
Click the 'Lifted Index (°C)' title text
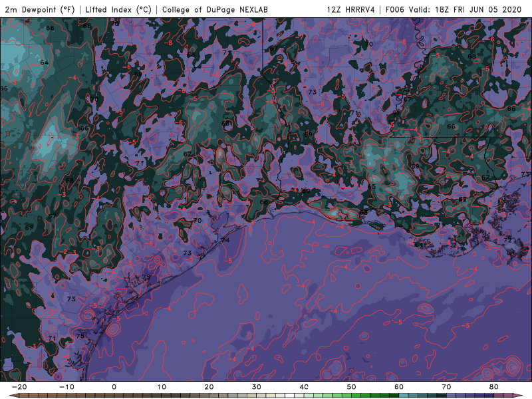point(118,10)
